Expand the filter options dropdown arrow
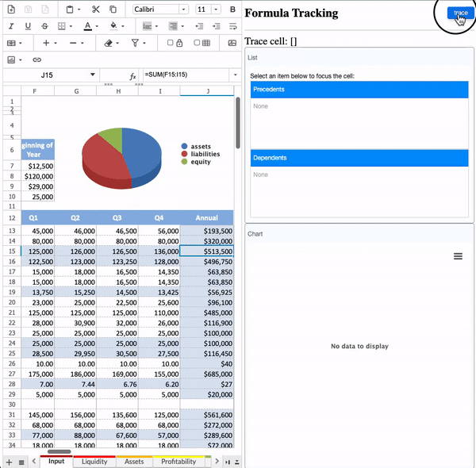Image resolution: width=476 pixels, height=468 pixels. point(144,43)
